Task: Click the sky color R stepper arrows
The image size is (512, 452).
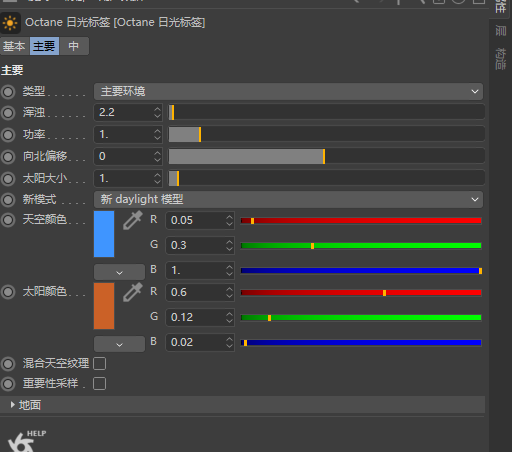Action: (x=229, y=220)
